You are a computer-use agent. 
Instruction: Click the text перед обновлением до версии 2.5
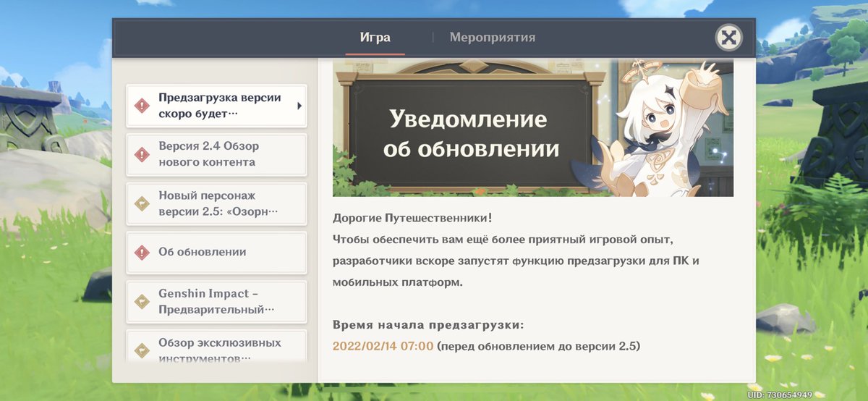pyautogui.click(x=539, y=347)
